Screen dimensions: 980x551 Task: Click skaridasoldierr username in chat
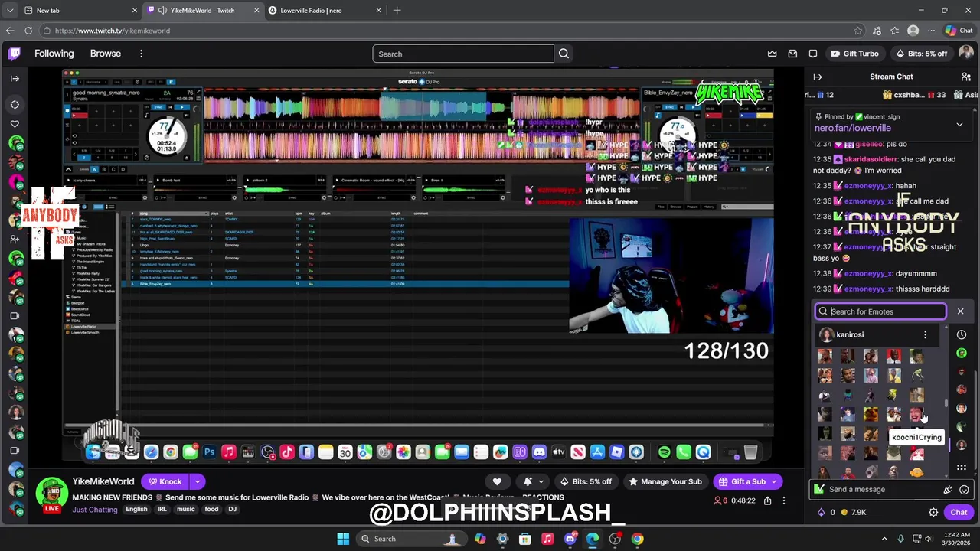coord(871,159)
